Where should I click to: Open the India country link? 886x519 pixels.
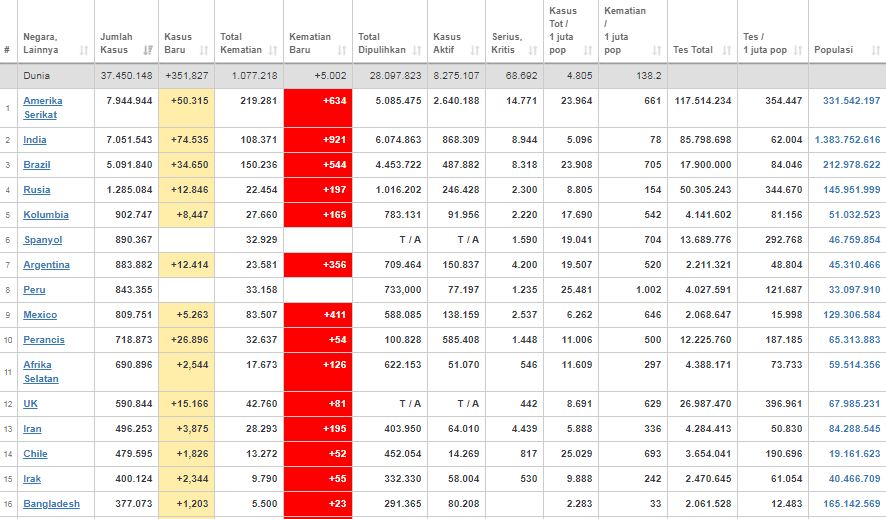[x=34, y=139]
